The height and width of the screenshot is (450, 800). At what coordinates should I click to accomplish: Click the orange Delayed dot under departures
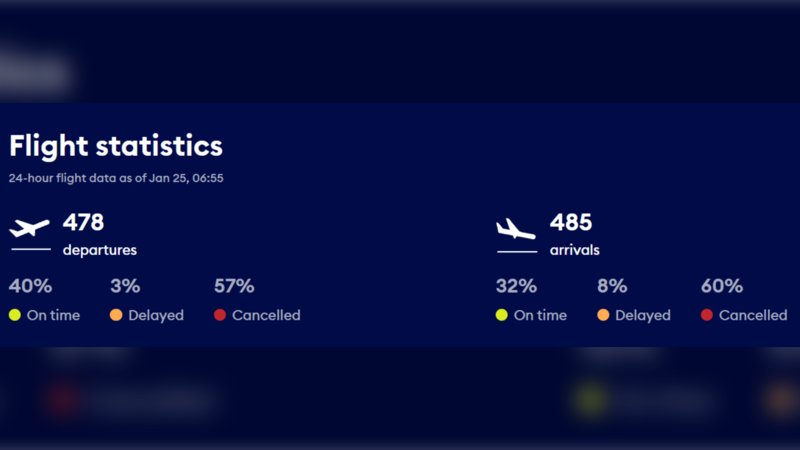(x=116, y=315)
